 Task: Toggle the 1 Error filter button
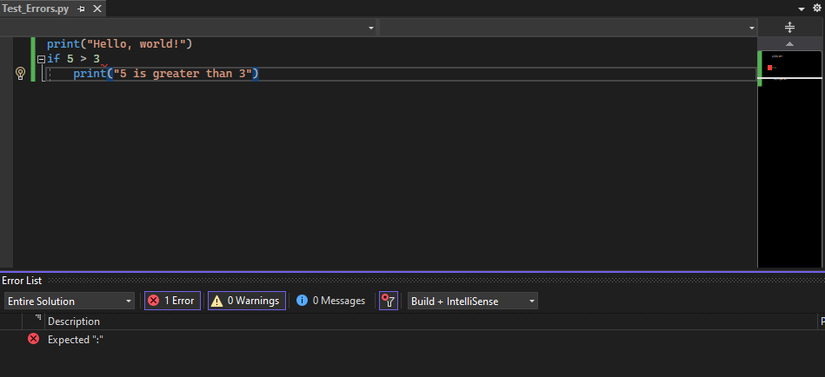pos(172,301)
